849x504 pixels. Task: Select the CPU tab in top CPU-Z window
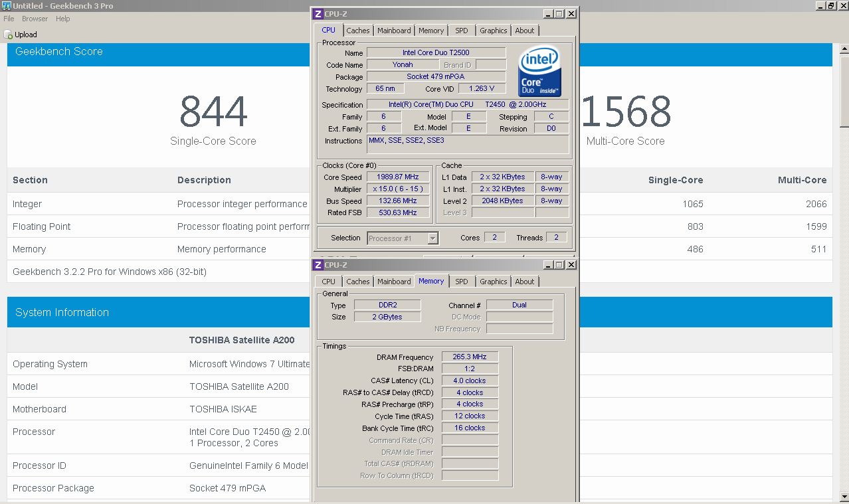(329, 30)
